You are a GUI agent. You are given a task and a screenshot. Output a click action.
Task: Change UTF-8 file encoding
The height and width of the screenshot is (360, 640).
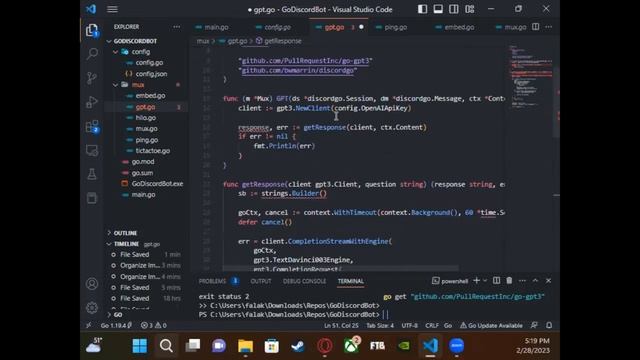409,326
